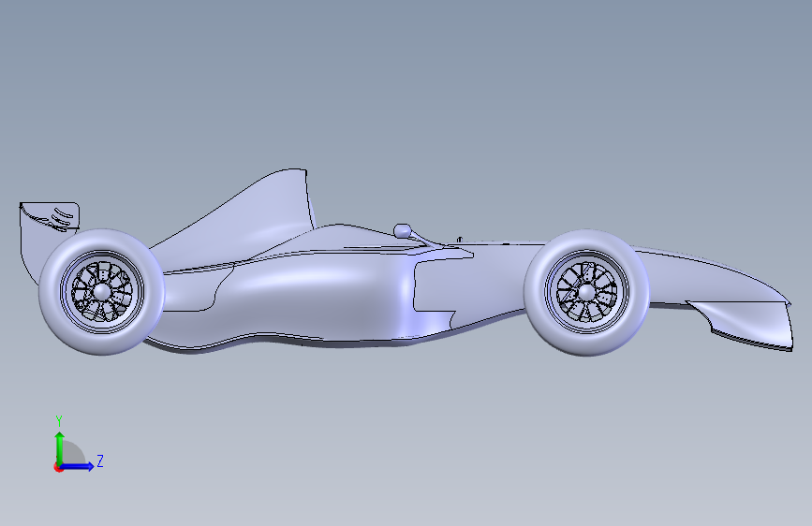Pick the side mirror on the cockpit
The height and width of the screenshot is (526, 812).
coord(403,231)
